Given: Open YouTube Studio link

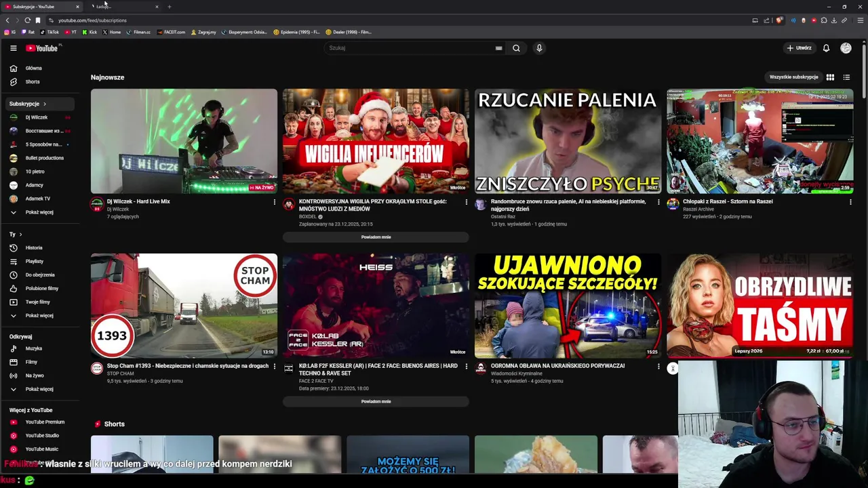Looking at the screenshot, I should [x=39, y=436].
